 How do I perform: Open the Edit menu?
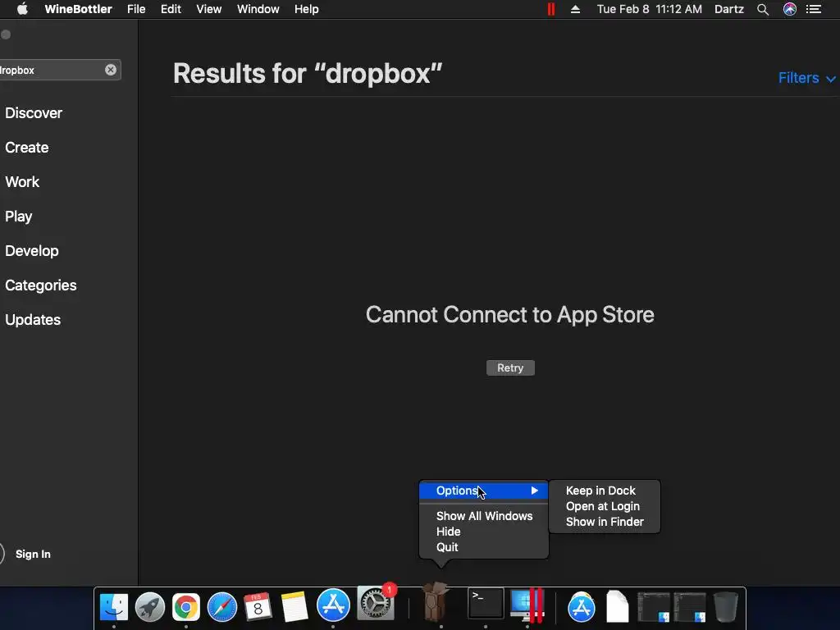click(x=171, y=9)
